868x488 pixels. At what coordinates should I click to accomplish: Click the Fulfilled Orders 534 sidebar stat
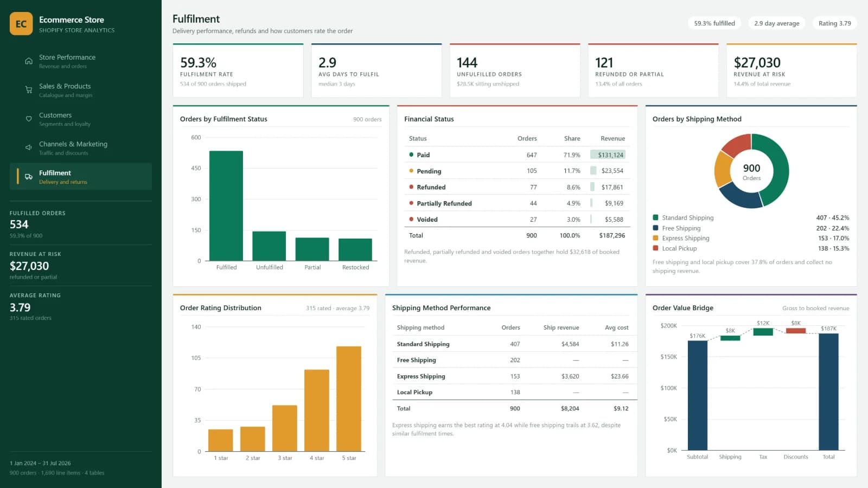[x=81, y=224]
